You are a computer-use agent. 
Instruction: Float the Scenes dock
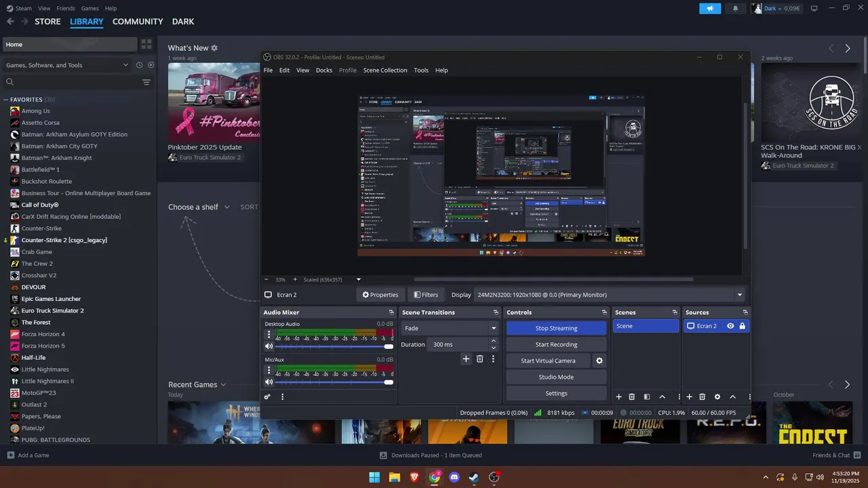(675, 312)
